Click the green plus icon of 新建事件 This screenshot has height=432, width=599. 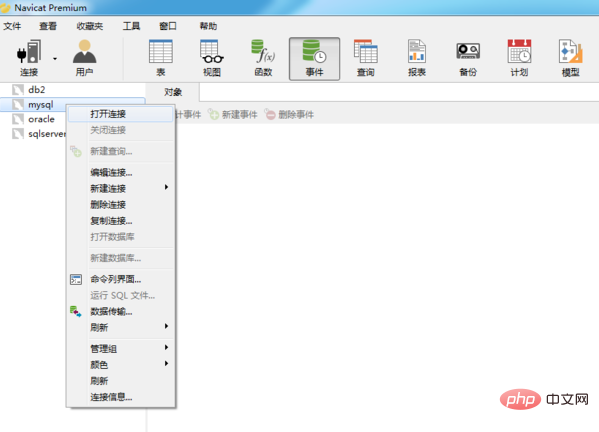pyautogui.click(x=214, y=115)
